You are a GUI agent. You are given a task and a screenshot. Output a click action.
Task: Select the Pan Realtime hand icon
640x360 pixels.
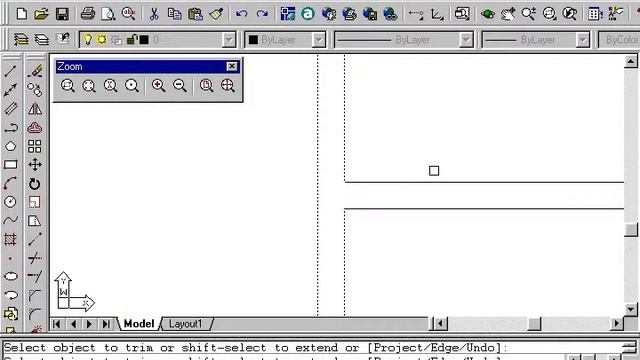click(508, 15)
